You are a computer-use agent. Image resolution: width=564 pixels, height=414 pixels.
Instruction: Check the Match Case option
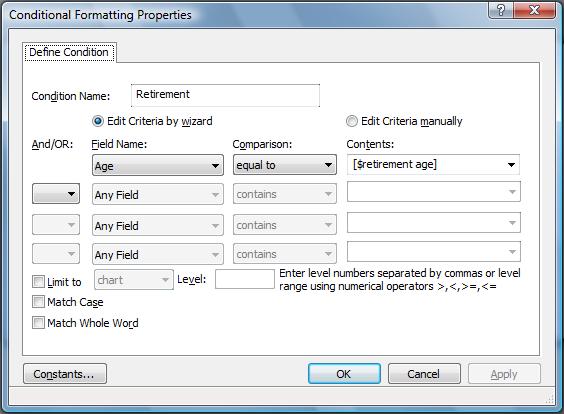(x=38, y=302)
